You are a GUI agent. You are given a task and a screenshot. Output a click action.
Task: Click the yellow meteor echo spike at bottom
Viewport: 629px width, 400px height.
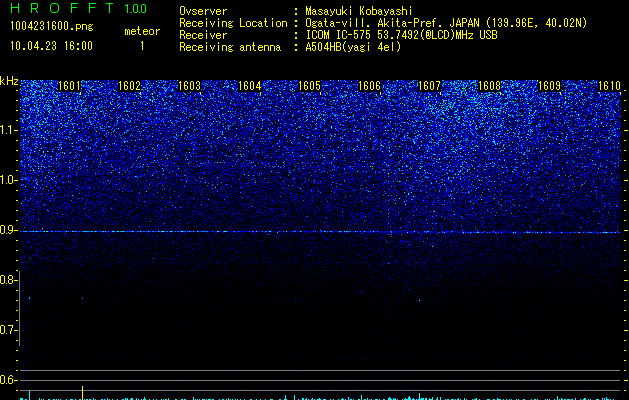82,393
